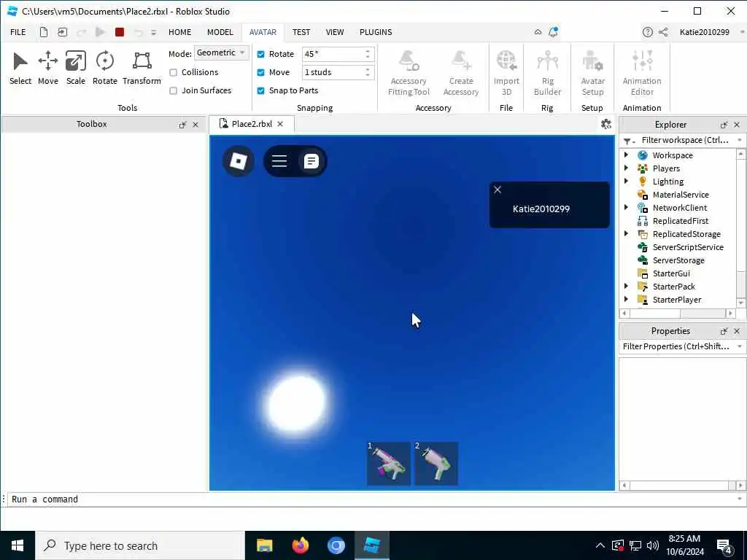Expand the Players tree node
This screenshot has height=560, width=747.
pos(627,168)
